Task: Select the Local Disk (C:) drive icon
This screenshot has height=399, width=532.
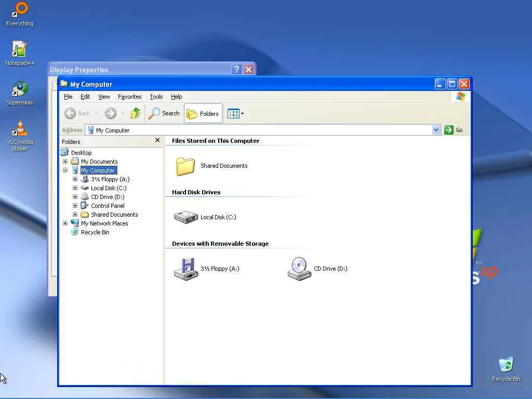Action: click(185, 217)
